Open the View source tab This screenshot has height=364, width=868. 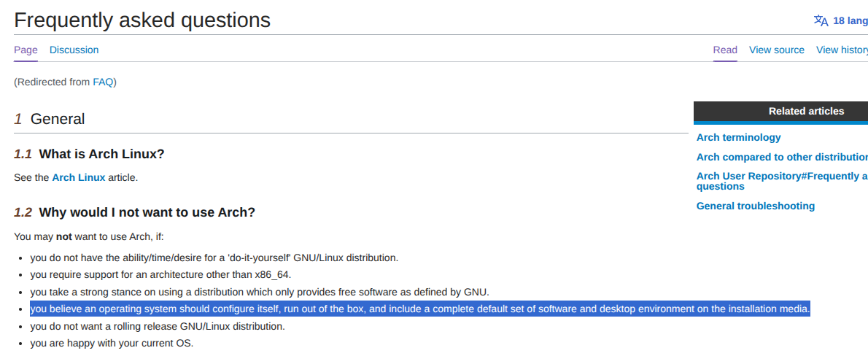(x=777, y=50)
